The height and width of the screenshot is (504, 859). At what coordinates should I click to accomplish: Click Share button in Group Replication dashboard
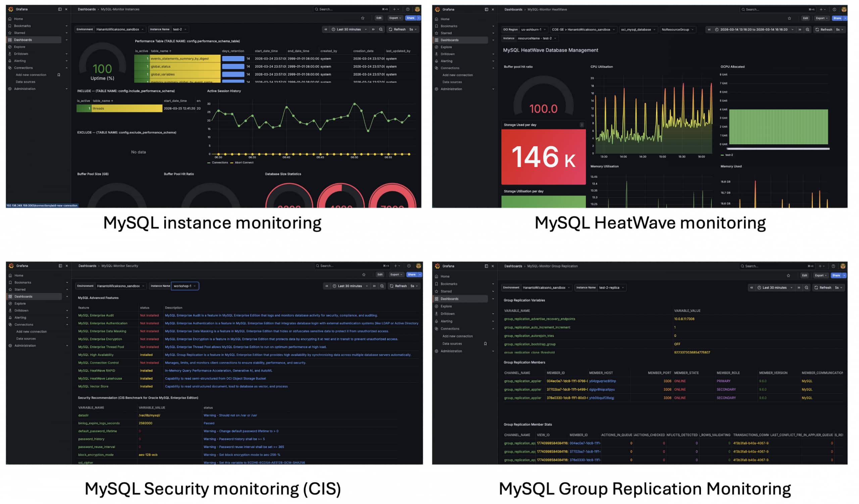tap(836, 276)
